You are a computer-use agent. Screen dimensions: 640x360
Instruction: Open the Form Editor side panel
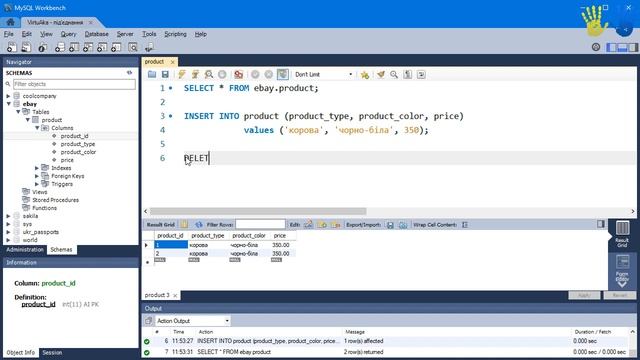tap(622, 268)
